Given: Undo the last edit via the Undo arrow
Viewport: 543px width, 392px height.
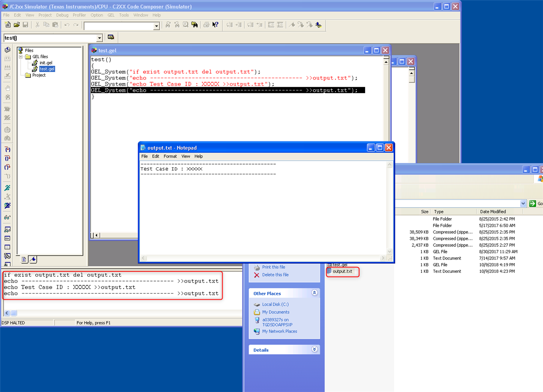Looking at the screenshot, I should click(x=66, y=25).
